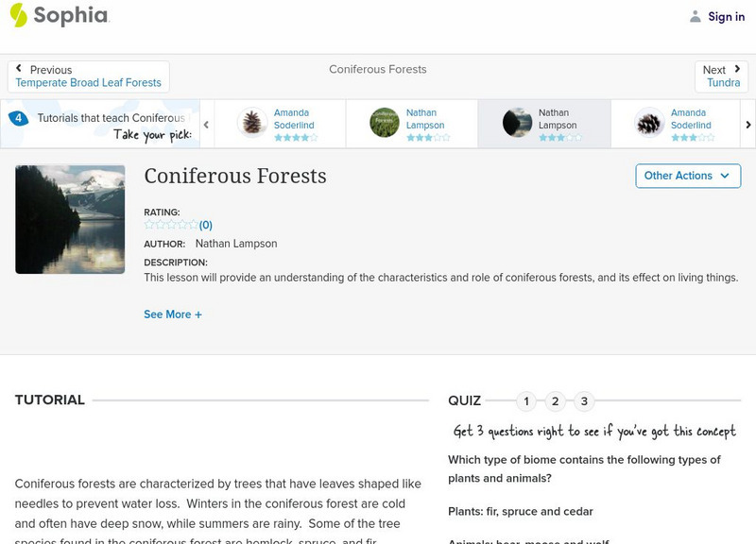Rate tutorial using the empty star rating
756x544 pixels.
pyautogui.click(x=171, y=225)
